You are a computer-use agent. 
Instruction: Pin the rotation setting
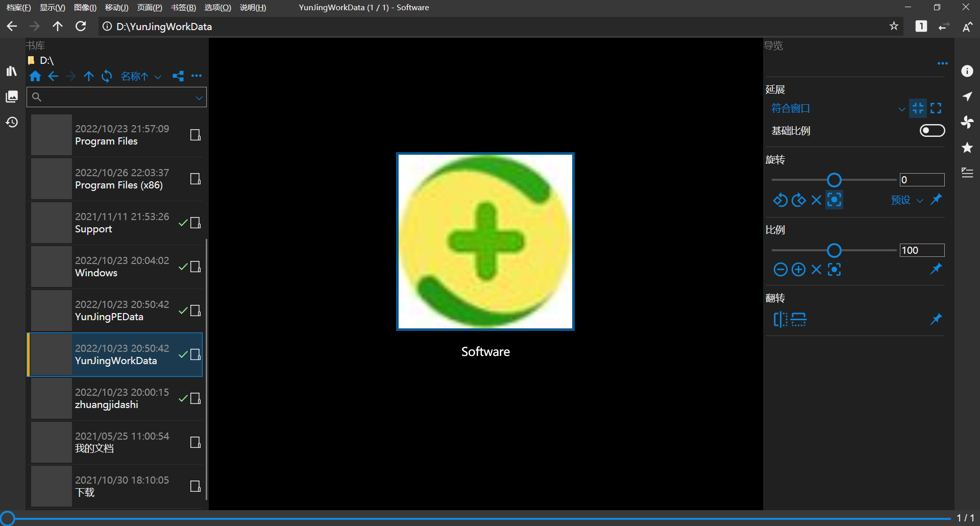coord(936,199)
